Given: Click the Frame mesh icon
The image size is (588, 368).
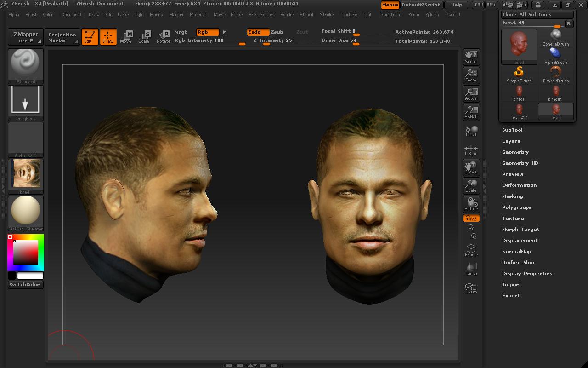Looking at the screenshot, I should tap(471, 250).
